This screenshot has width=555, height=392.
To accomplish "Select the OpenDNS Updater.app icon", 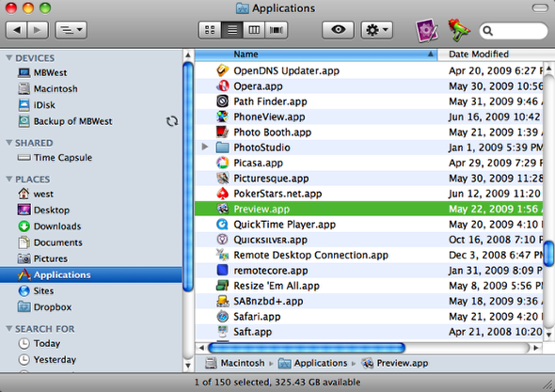I will [222, 71].
